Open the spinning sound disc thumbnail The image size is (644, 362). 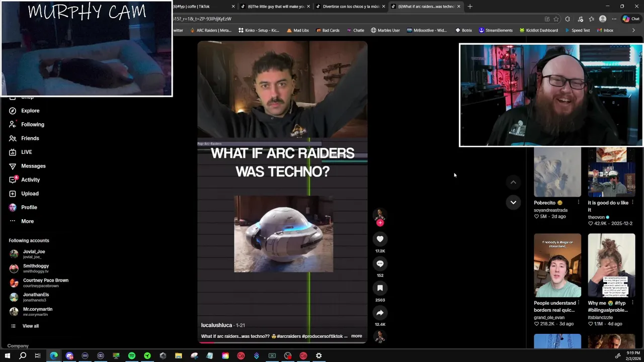pos(380,337)
